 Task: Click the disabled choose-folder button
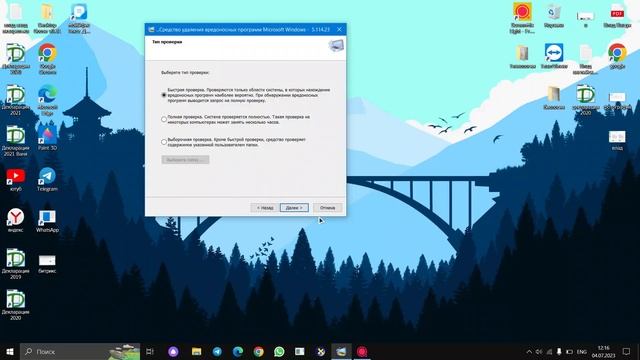[x=185, y=160]
